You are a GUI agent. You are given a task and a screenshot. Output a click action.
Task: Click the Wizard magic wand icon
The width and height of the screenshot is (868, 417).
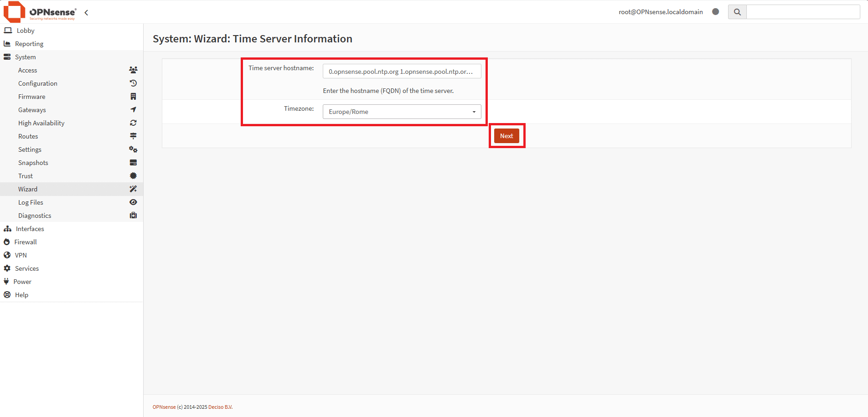(x=133, y=189)
